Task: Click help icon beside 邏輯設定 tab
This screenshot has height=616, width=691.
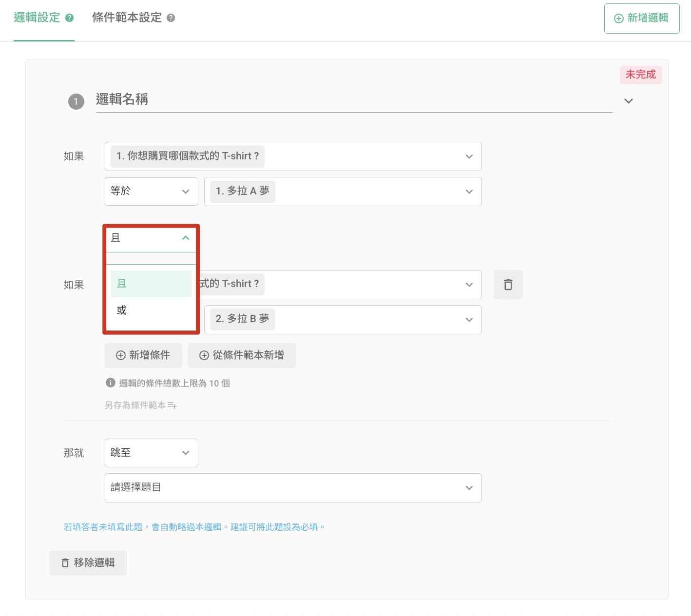Action: 69,18
